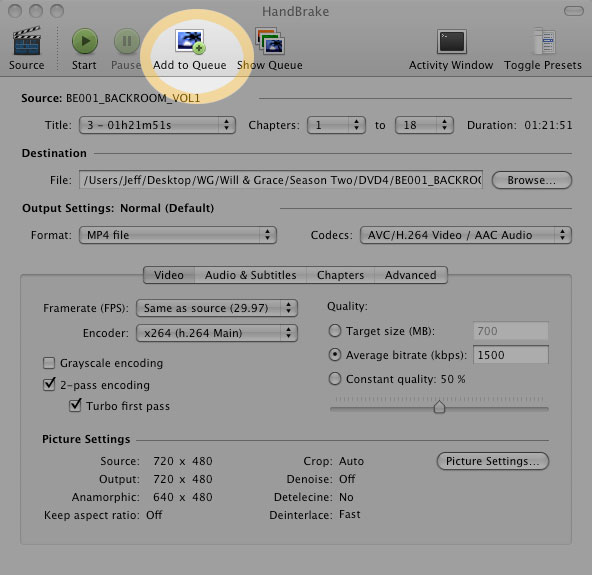Open the Format dropdown MP4 file
The image size is (592, 575).
click(178, 235)
